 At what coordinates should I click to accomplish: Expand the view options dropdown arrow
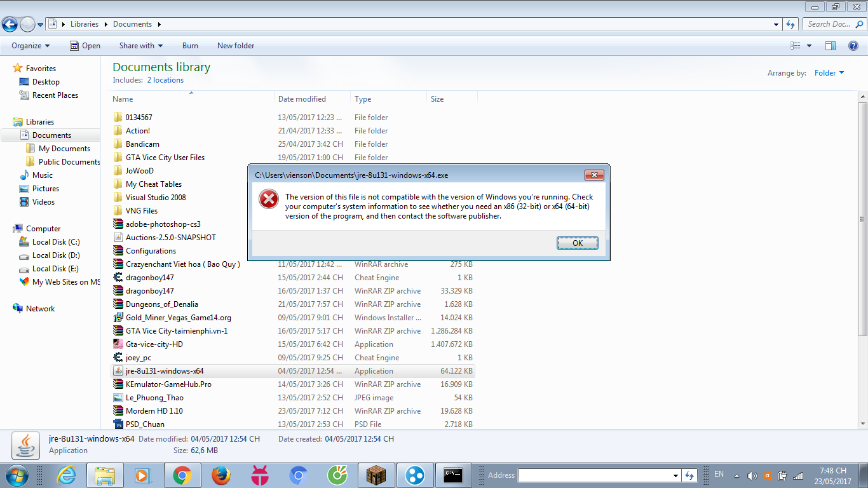click(x=809, y=46)
